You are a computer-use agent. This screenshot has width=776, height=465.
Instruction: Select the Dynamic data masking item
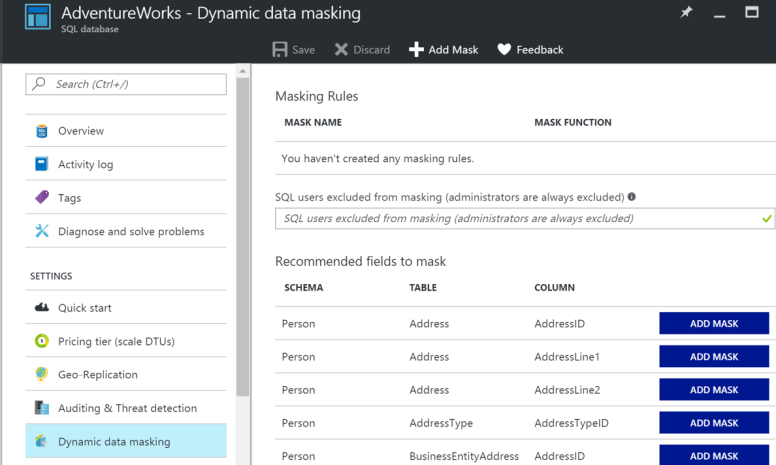click(x=126, y=441)
